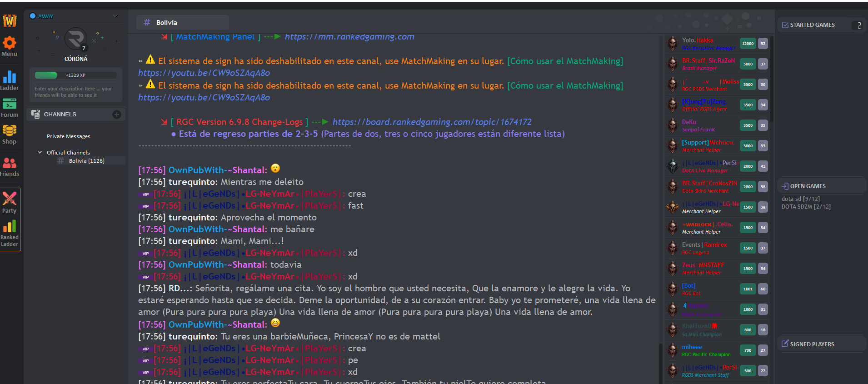Click the RD... username in chat

[x=180, y=288]
